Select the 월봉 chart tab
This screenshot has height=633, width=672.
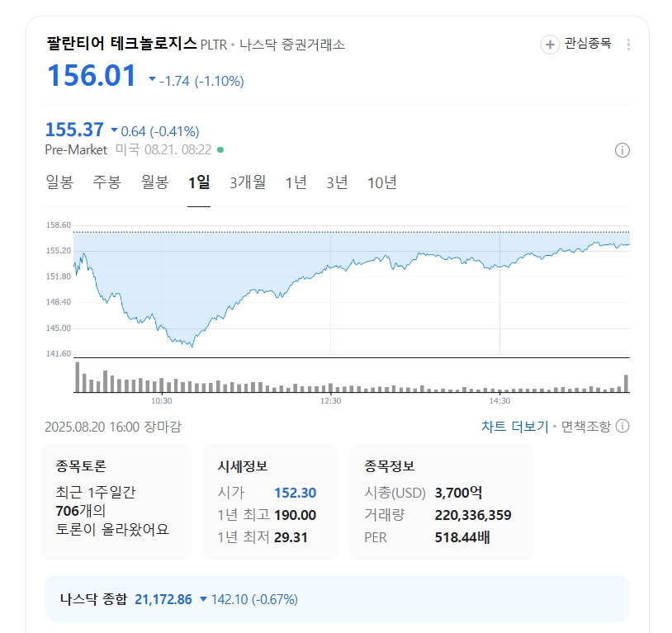155,182
